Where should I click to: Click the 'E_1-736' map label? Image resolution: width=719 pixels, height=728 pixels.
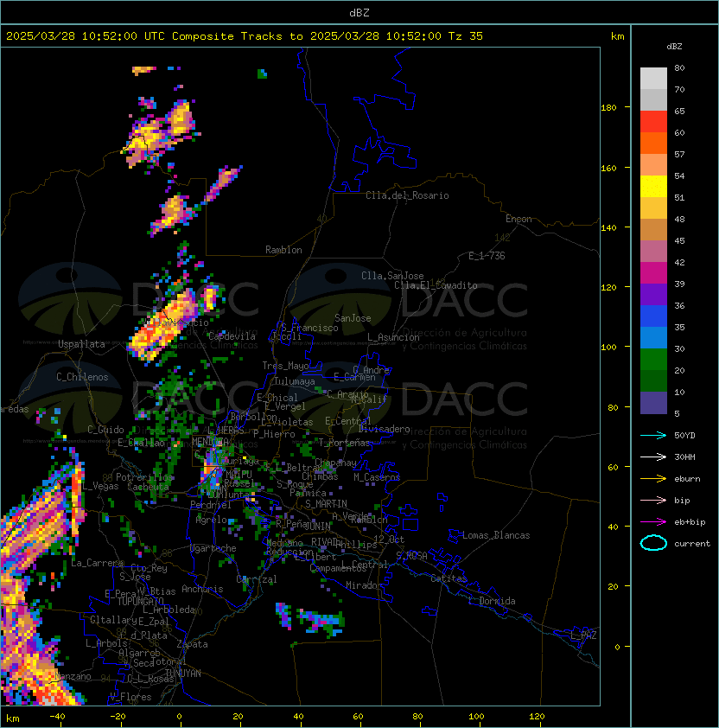487,256
